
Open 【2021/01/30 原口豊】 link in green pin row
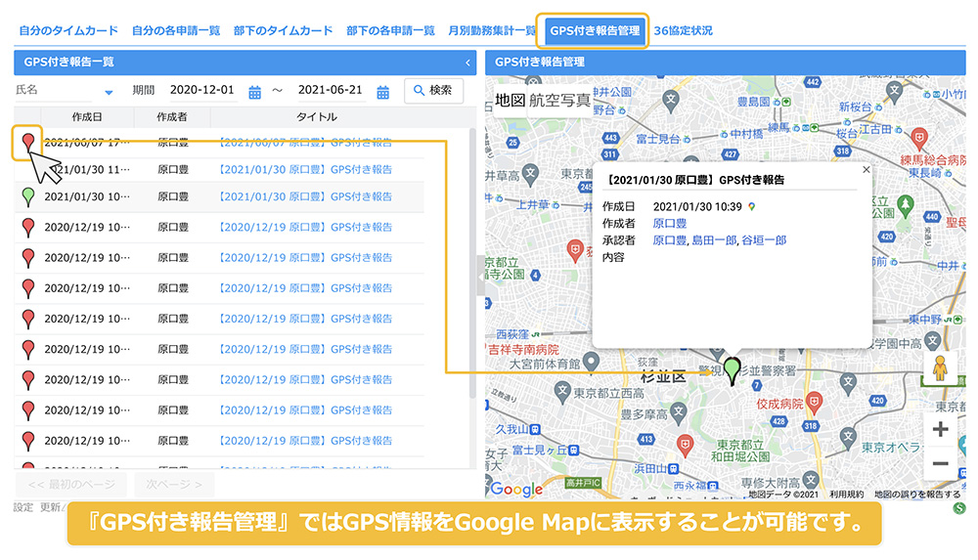coord(305,196)
